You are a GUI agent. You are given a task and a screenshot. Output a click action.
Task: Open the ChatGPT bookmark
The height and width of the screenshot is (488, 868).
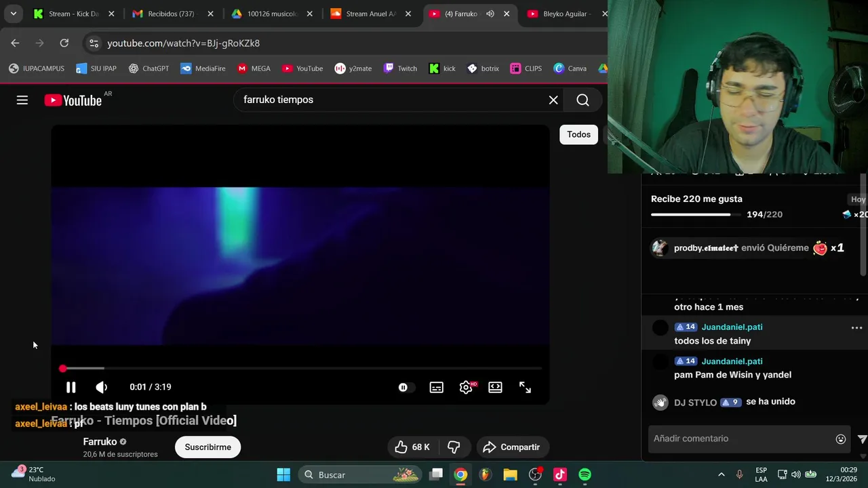pyautogui.click(x=149, y=68)
